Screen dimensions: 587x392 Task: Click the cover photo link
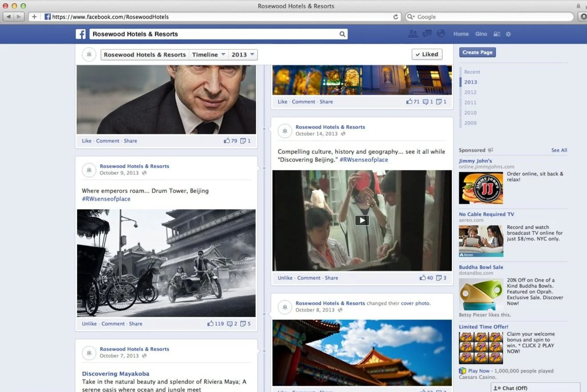(x=415, y=303)
